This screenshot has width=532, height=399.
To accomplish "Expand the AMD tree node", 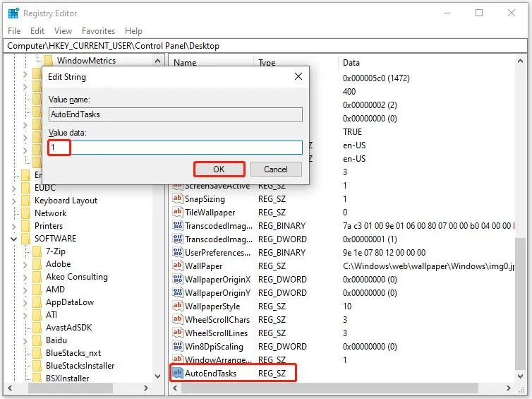I will pyautogui.click(x=25, y=290).
